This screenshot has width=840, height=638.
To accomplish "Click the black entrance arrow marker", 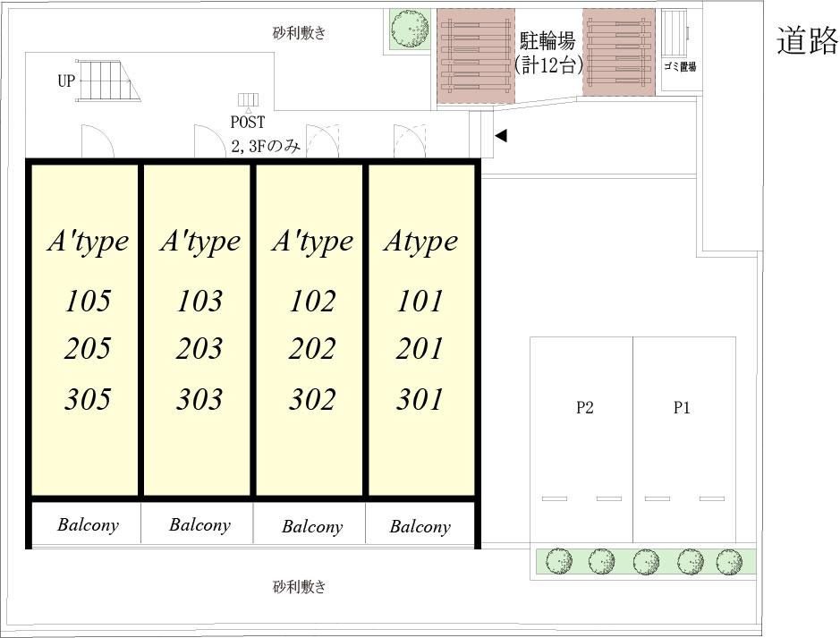I will pos(501,136).
